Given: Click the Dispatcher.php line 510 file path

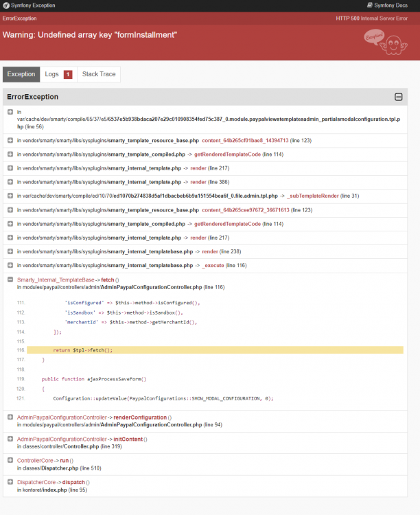Looking at the screenshot, I should point(59,468).
